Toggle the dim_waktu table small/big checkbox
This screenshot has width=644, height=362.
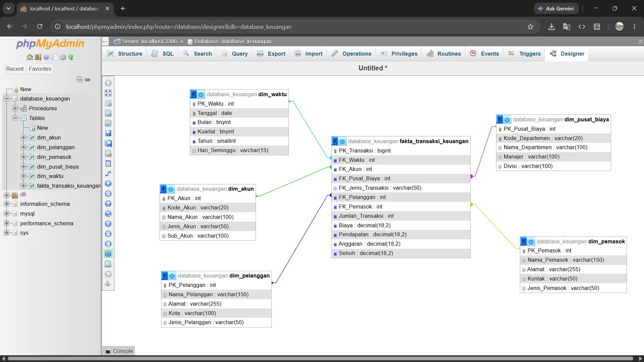tap(194, 95)
